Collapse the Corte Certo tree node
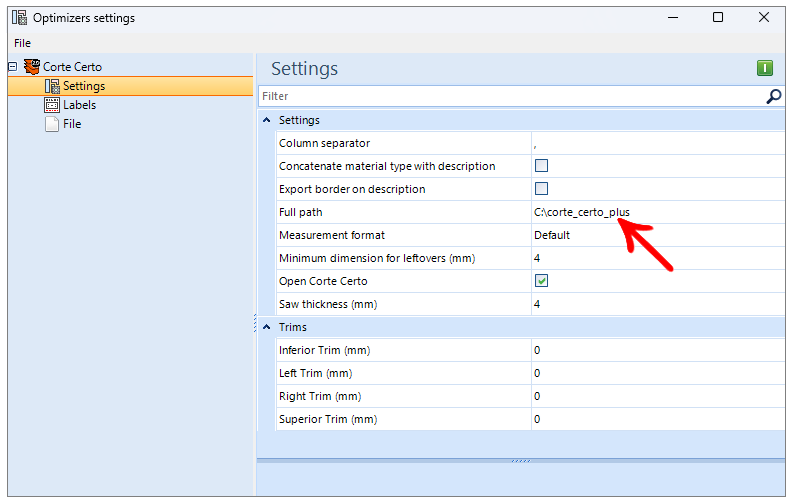Screen dimensions: 790x501 13,67
